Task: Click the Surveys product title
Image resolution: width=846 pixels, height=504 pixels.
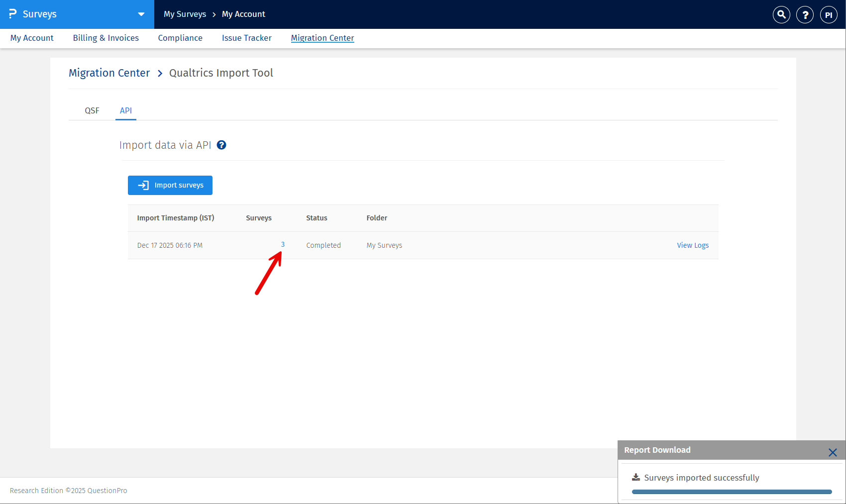Action: click(40, 14)
